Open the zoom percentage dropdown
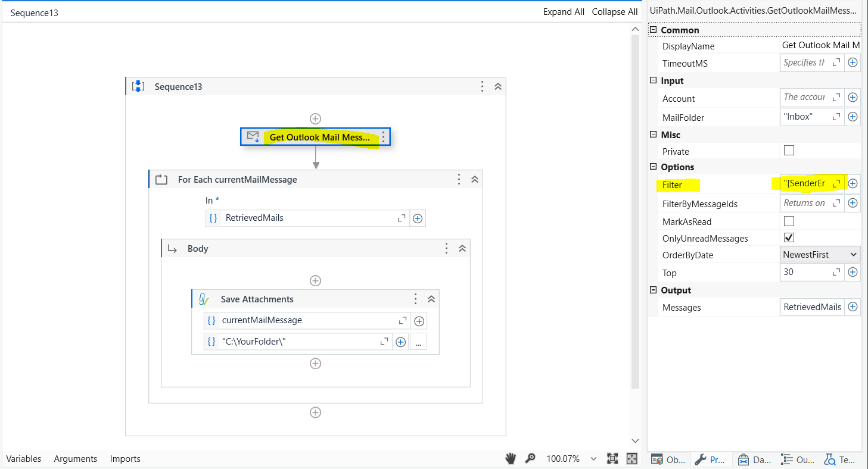This screenshot has width=868, height=469. 593,459
